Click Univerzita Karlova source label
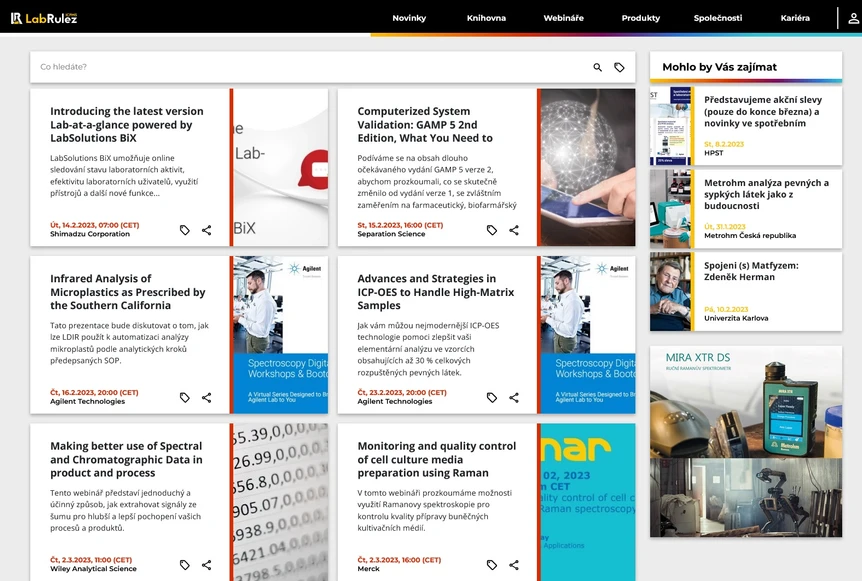This screenshot has height=581, width=862. click(x=736, y=318)
